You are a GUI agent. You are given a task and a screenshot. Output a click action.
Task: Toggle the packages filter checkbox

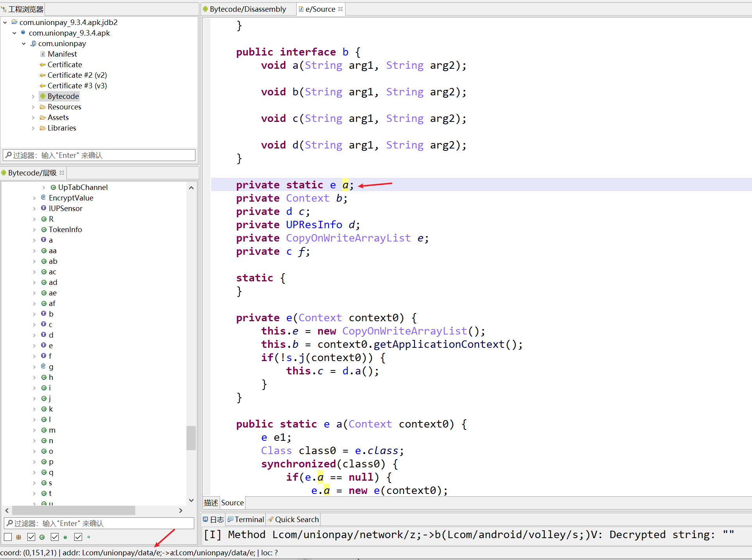click(x=8, y=537)
